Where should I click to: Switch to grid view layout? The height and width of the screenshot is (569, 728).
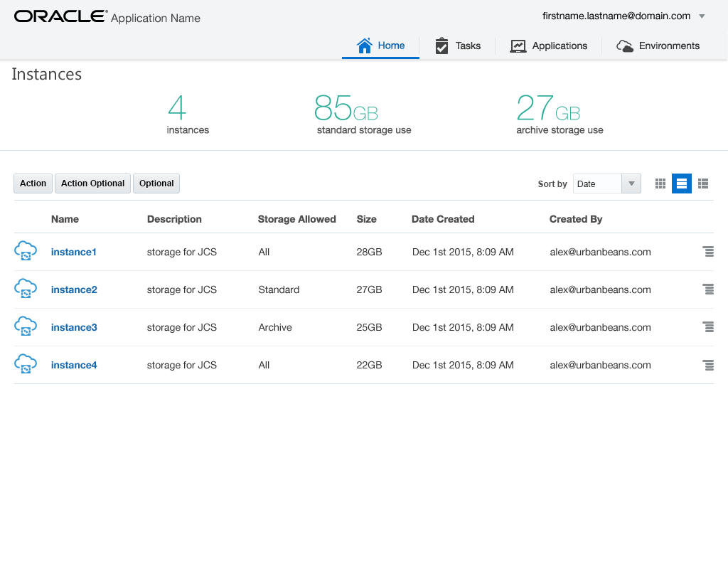pos(660,184)
